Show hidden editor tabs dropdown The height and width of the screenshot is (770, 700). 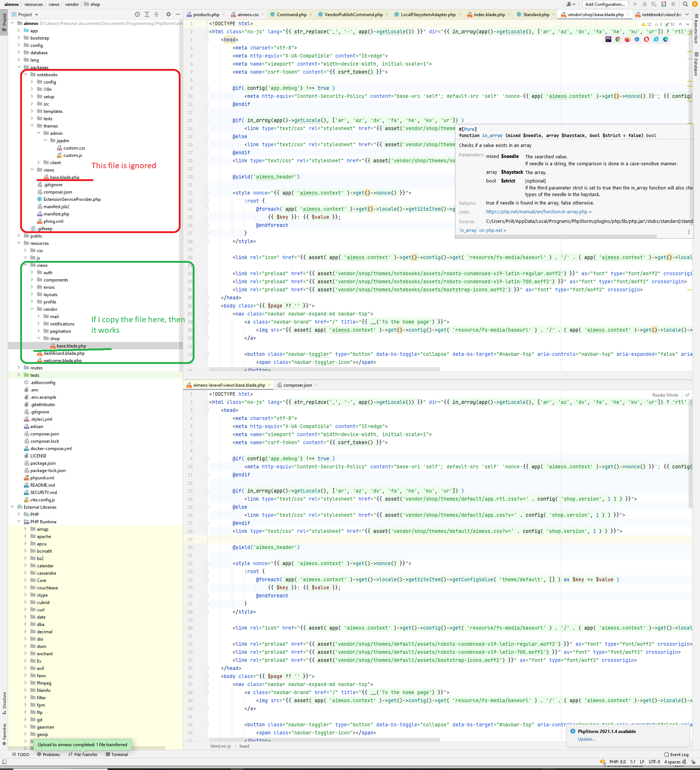click(688, 15)
